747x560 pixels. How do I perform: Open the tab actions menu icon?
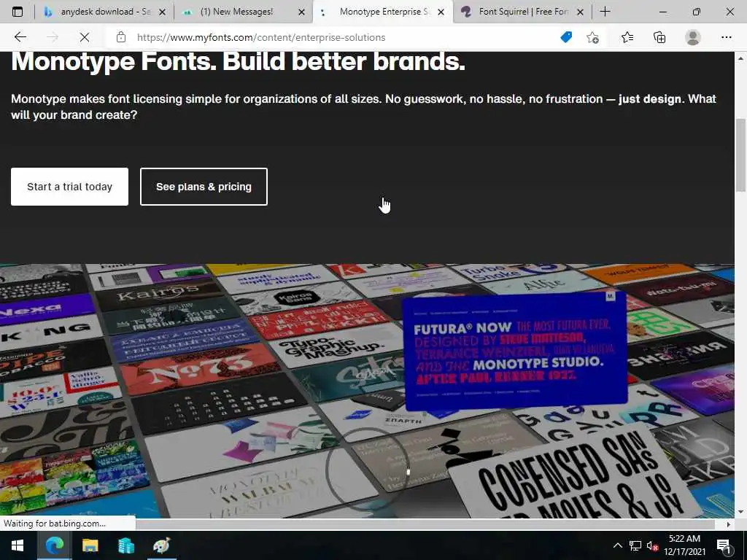coord(18,12)
